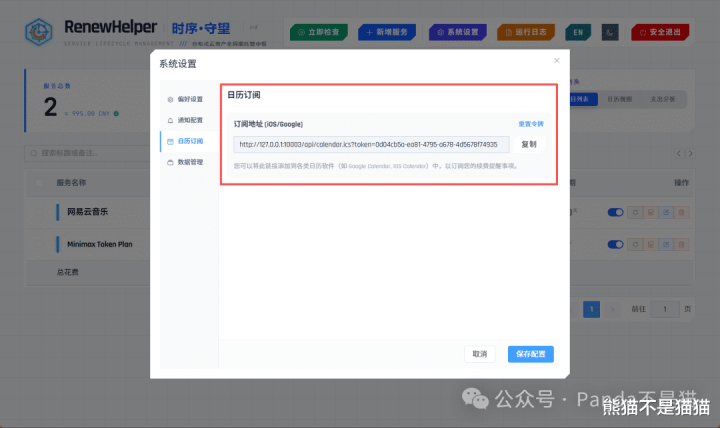Image resolution: width=720 pixels, height=428 pixels.
Task: Click the 立即检查 button
Action: coord(319,32)
